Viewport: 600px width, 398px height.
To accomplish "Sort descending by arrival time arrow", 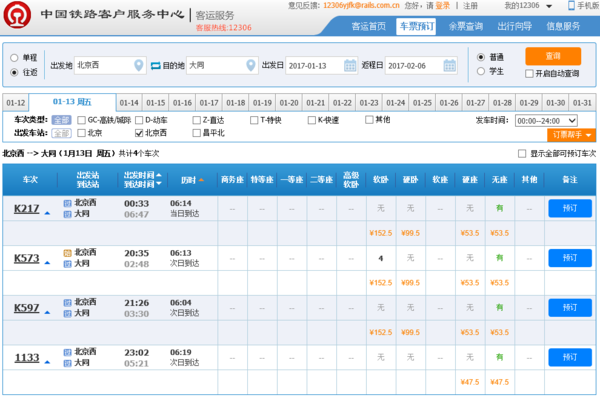I will pyautogui.click(x=159, y=184).
